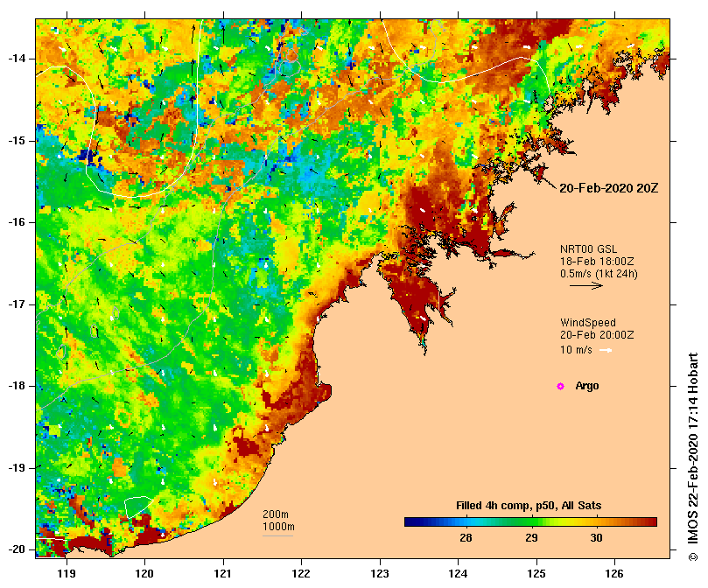Click the white 10 m/s wind arrow
This screenshot has height=588, width=708.
[x=606, y=350]
